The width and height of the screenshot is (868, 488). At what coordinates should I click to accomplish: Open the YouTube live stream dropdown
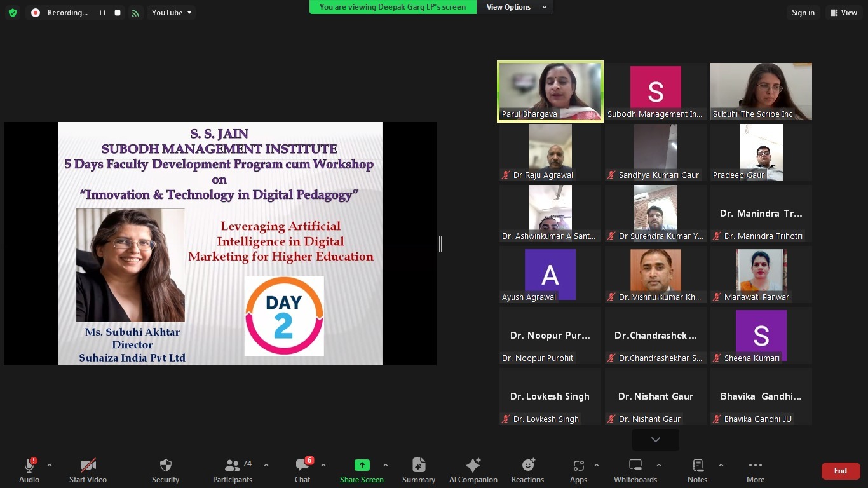171,13
